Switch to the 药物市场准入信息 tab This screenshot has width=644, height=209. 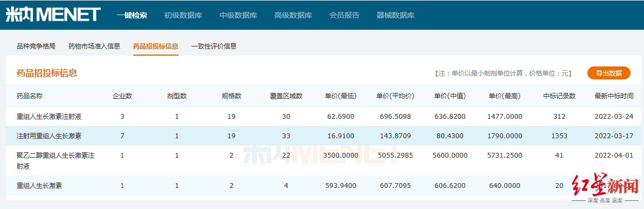(94, 46)
